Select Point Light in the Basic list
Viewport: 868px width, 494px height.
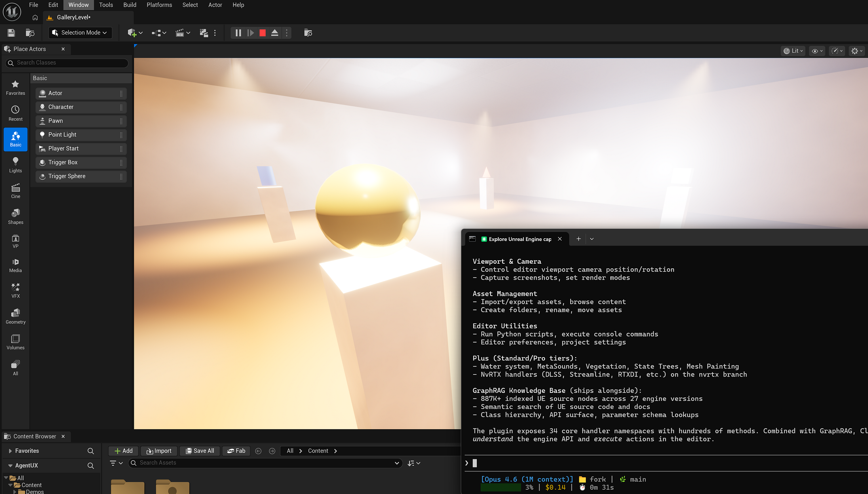click(81, 135)
